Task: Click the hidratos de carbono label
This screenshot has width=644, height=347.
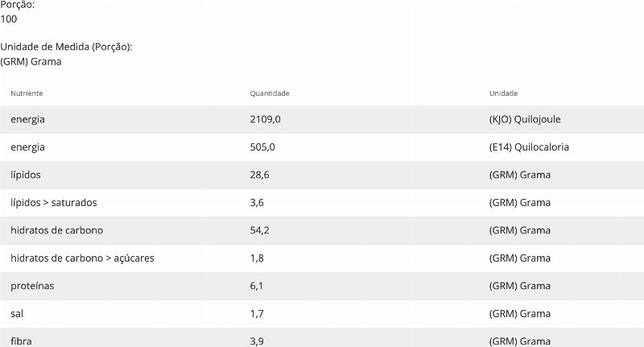Action: coord(56,230)
